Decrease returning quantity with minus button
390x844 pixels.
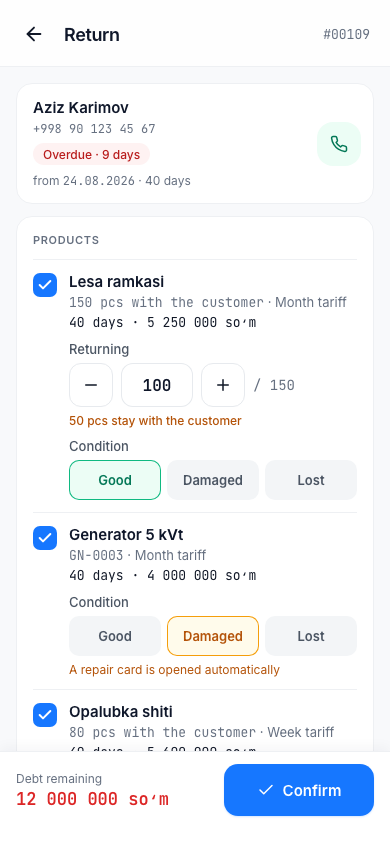point(91,385)
